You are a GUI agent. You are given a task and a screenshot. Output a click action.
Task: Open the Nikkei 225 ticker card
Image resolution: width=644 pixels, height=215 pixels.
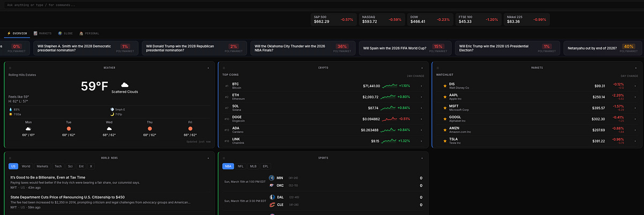pos(526,19)
